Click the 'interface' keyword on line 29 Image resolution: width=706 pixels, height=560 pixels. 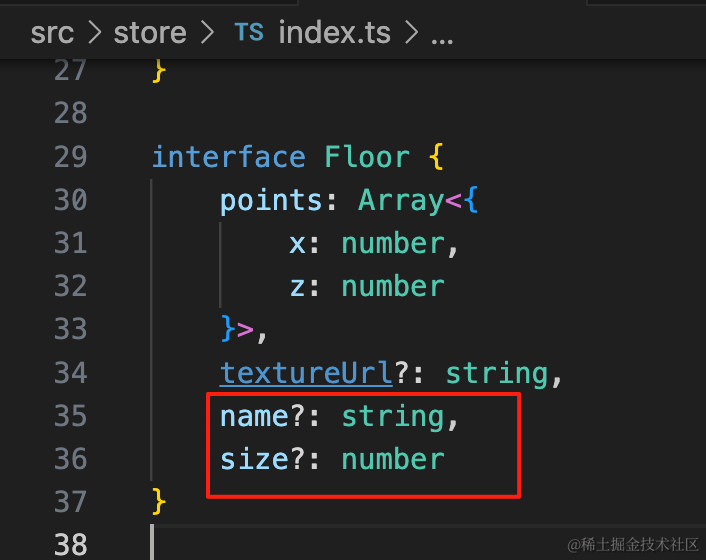pos(229,157)
